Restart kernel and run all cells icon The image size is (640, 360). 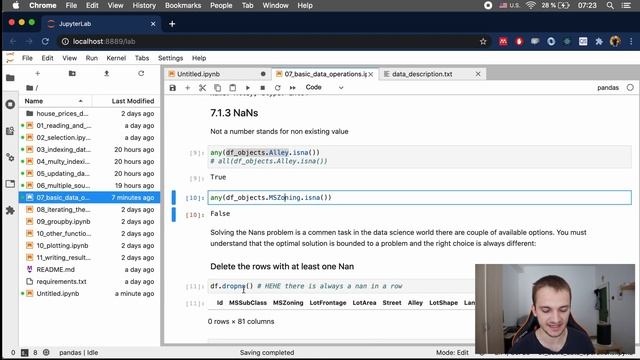click(293, 88)
